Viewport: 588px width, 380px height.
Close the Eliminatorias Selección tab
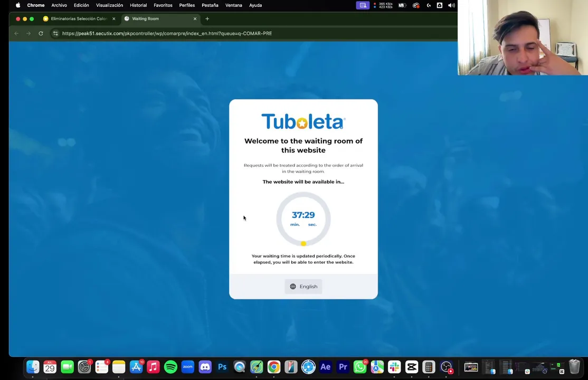point(114,19)
